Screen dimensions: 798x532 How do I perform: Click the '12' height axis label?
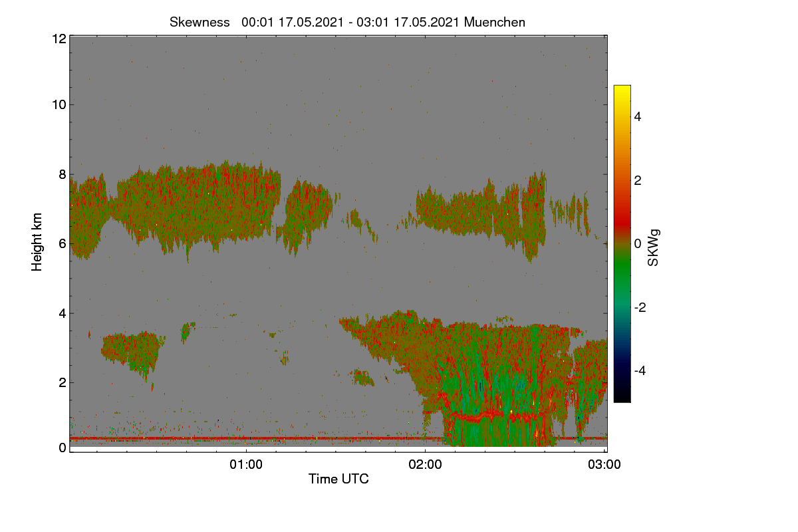[59, 39]
